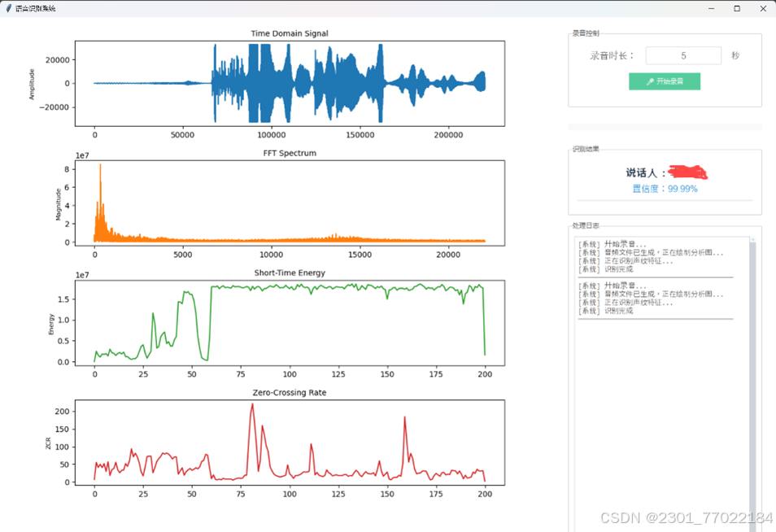Click the 录音控制 panel heading
Image resolution: width=776 pixels, height=532 pixels.
(586, 33)
